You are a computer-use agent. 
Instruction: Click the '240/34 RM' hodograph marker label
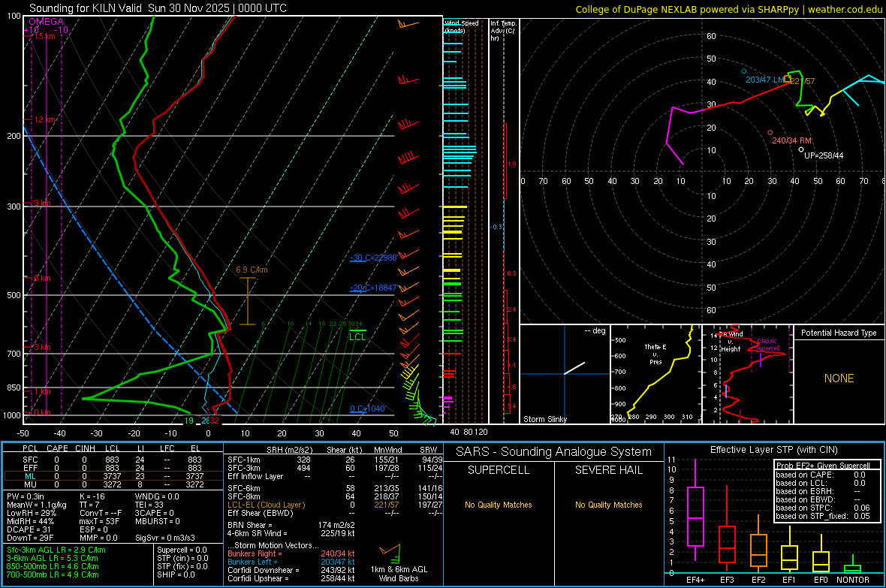[x=791, y=140]
